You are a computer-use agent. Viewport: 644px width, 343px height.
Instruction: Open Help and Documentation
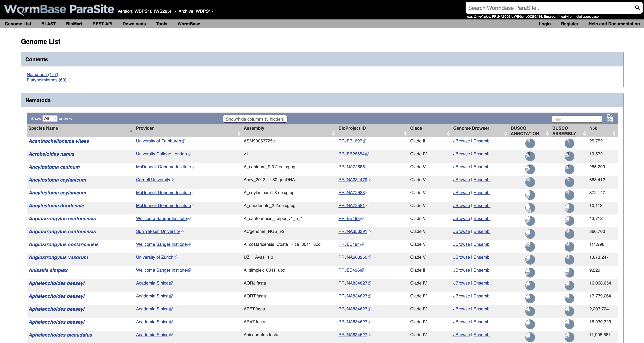(614, 24)
